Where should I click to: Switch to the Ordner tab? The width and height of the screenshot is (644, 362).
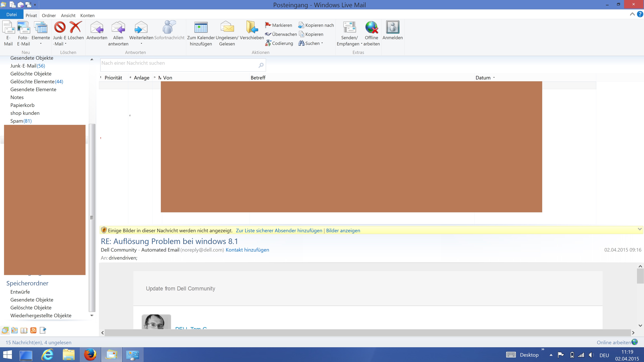(x=49, y=15)
